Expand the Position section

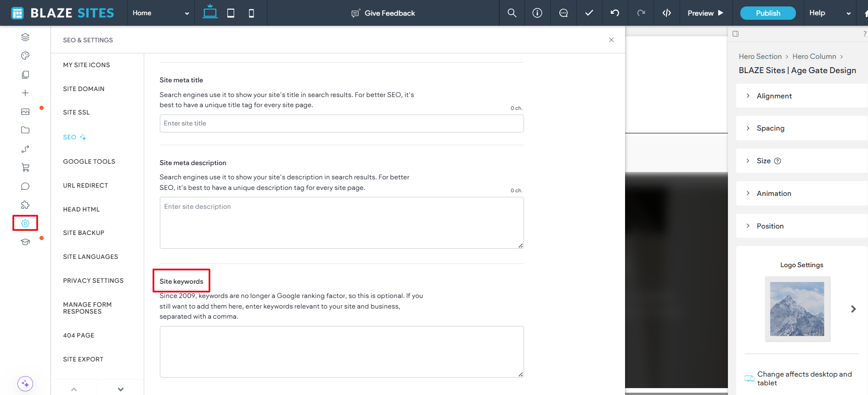point(801,226)
